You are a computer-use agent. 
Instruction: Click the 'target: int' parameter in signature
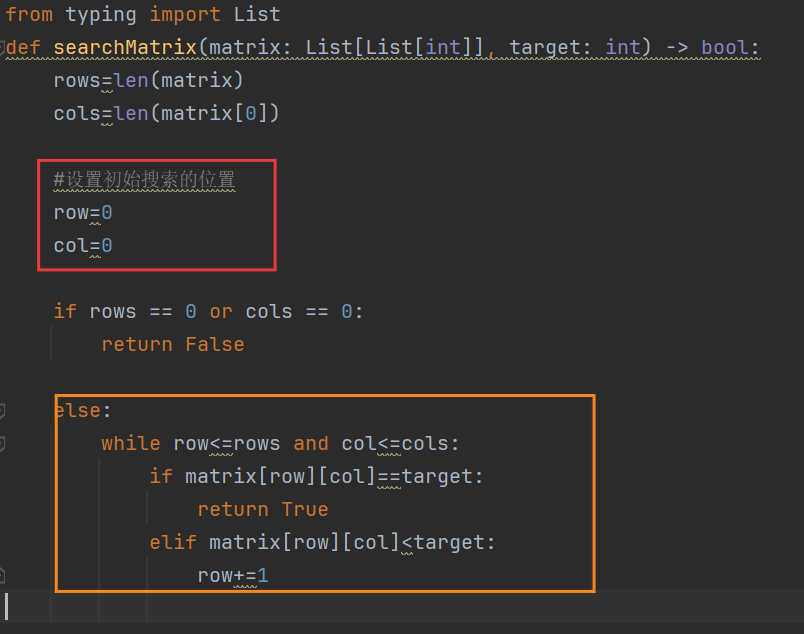tap(575, 47)
